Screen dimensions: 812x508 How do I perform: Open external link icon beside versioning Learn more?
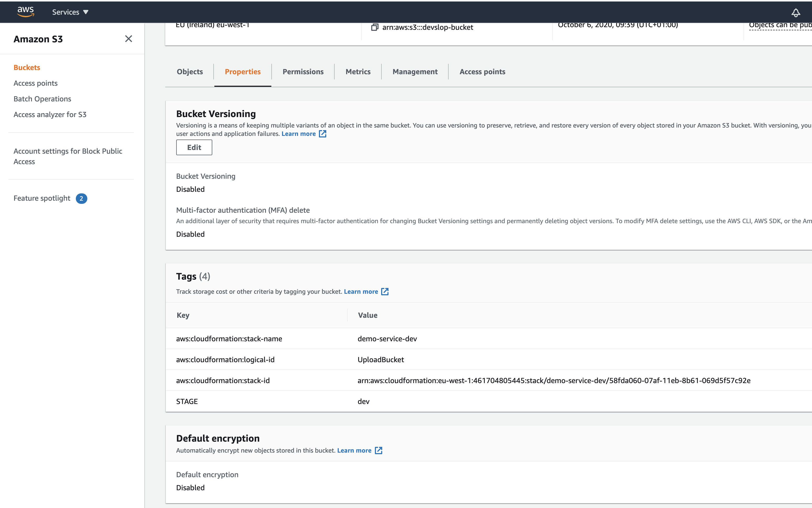coord(322,134)
